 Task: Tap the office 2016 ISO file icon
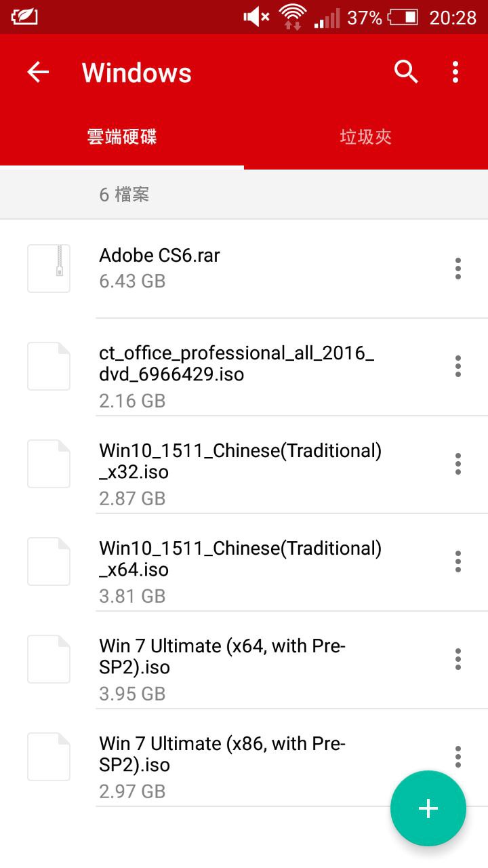point(49,366)
